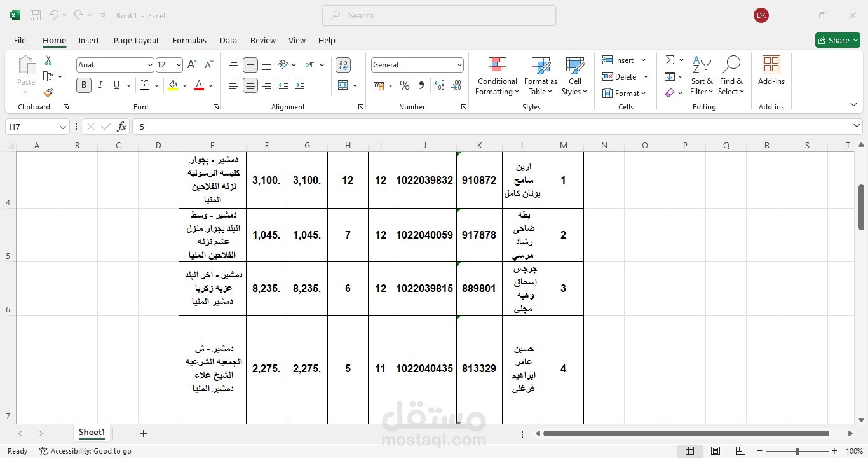This screenshot has width=868, height=458.
Task: Toggle Middle Align vertical alignment
Action: [250, 65]
